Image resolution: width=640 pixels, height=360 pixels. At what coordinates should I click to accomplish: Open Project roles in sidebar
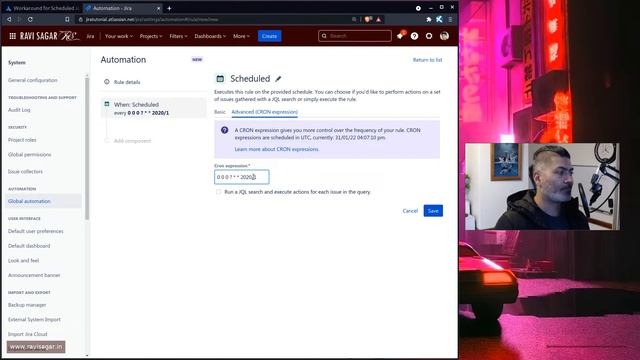click(x=22, y=140)
